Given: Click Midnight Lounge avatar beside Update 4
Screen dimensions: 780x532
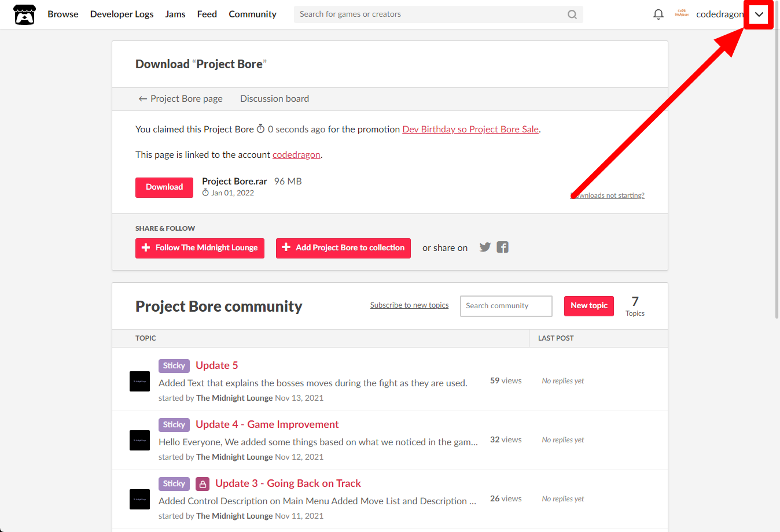Looking at the screenshot, I should click(139, 441).
